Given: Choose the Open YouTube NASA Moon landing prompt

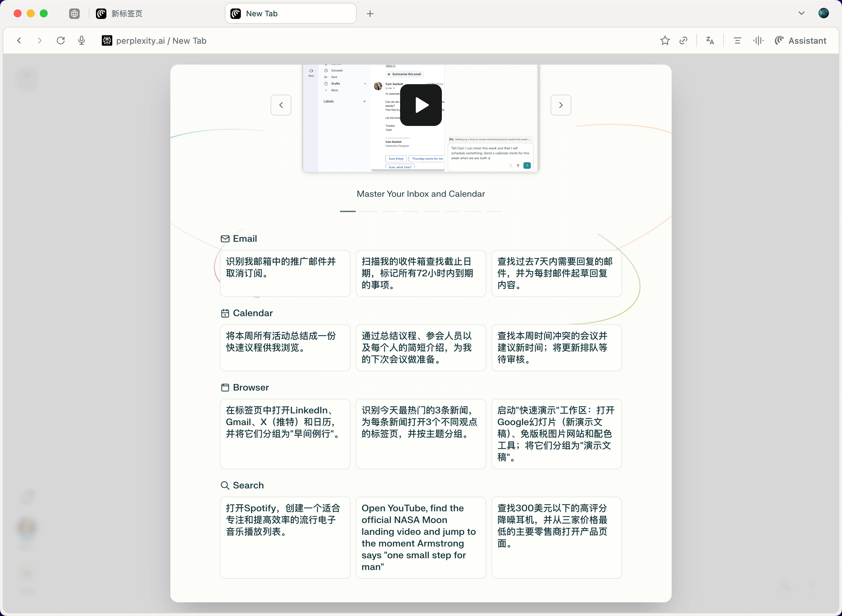Looking at the screenshot, I should coord(421,537).
